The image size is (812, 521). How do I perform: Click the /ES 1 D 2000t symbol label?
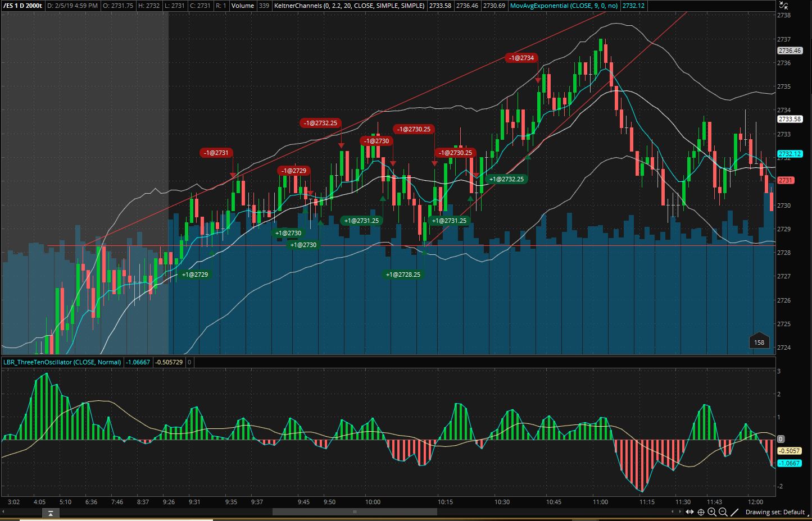pyautogui.click(x=22, y=6)
